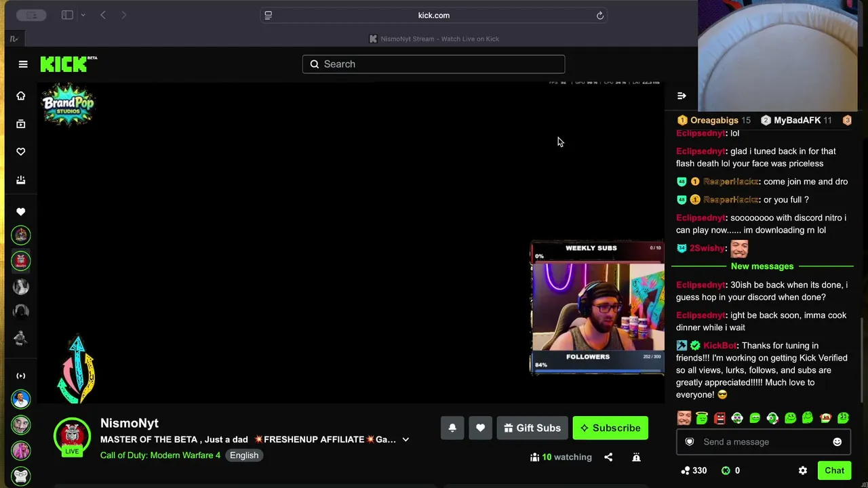
Task: Expand the stream title chevron
Action: pyautogui.click(x=406, y=440)
